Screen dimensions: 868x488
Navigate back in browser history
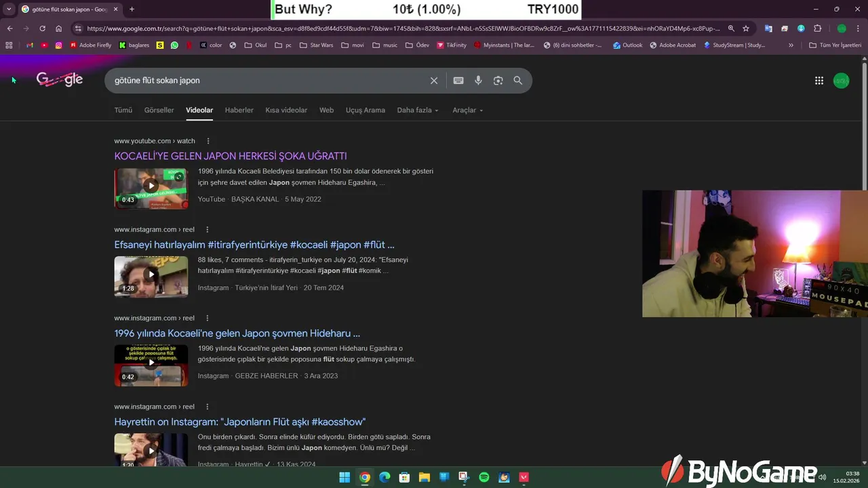10,28
